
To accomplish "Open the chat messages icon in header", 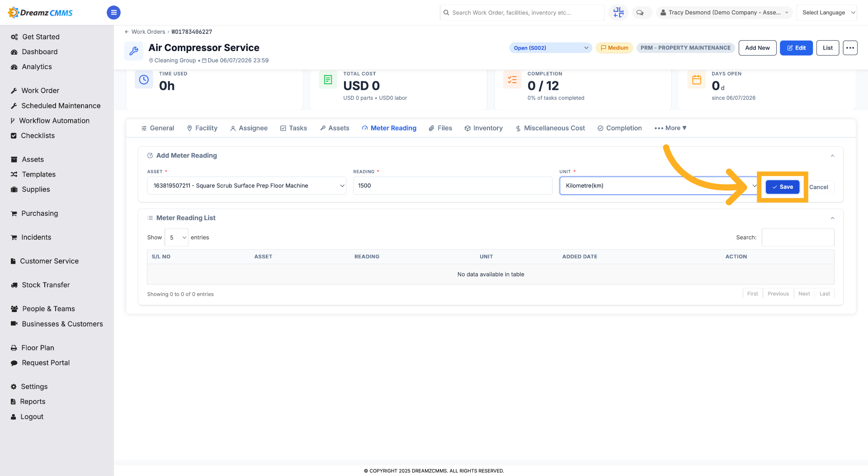I will coord(640,13).
